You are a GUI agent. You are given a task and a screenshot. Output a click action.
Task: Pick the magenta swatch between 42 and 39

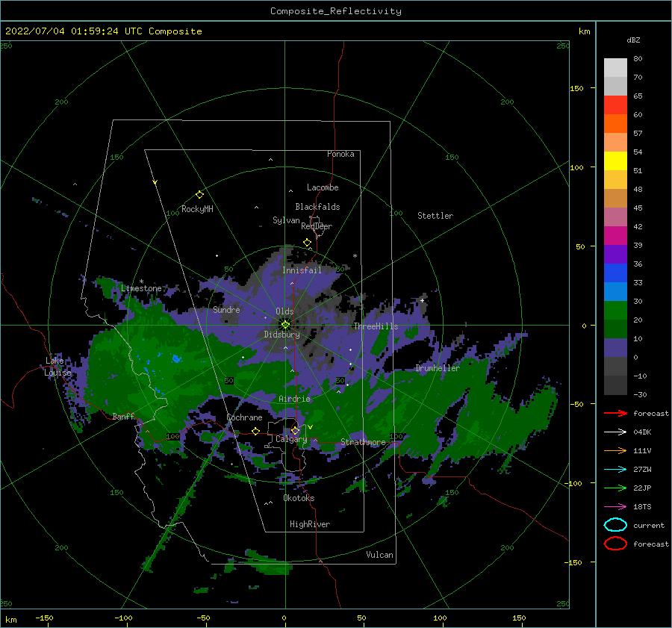pyautogui.click(x=615, y=235)
